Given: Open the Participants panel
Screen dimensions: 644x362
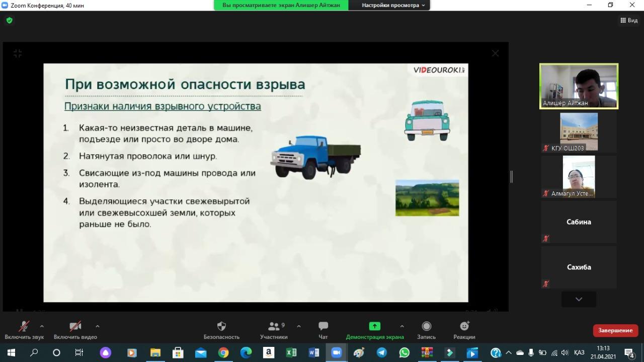Looking at the screenshot, I should [274, 326].
